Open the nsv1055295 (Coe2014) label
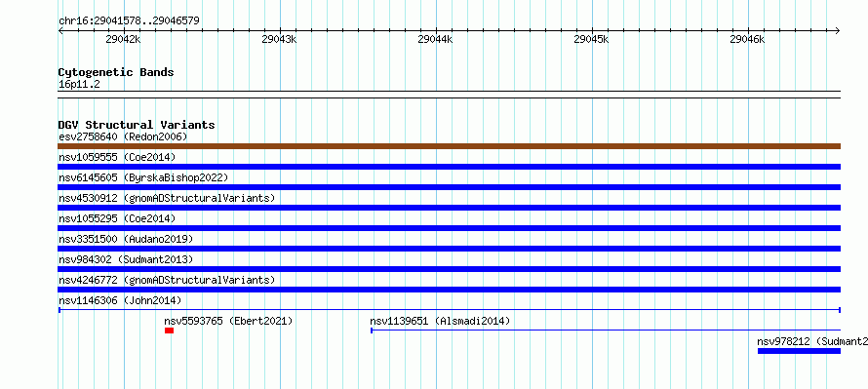 point(117,218)
